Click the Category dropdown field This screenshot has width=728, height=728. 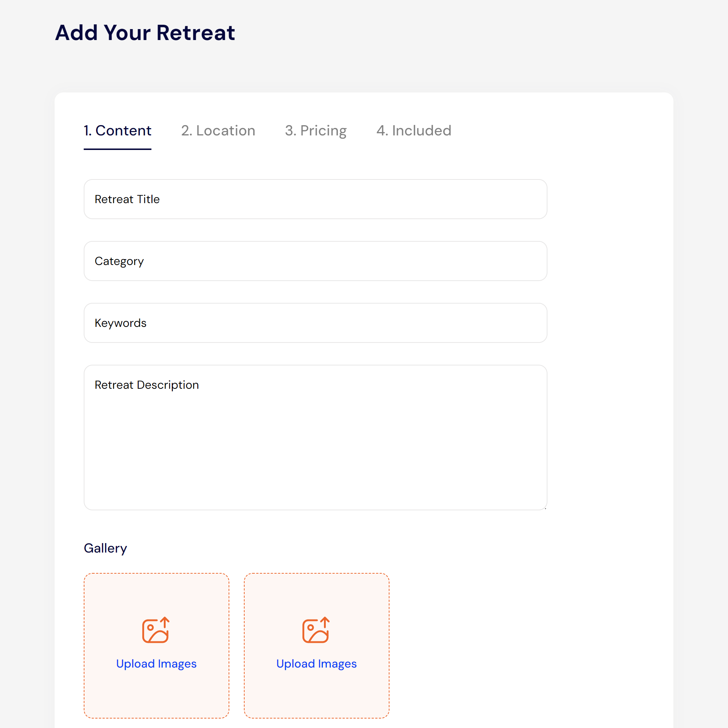tap(315, 261)
